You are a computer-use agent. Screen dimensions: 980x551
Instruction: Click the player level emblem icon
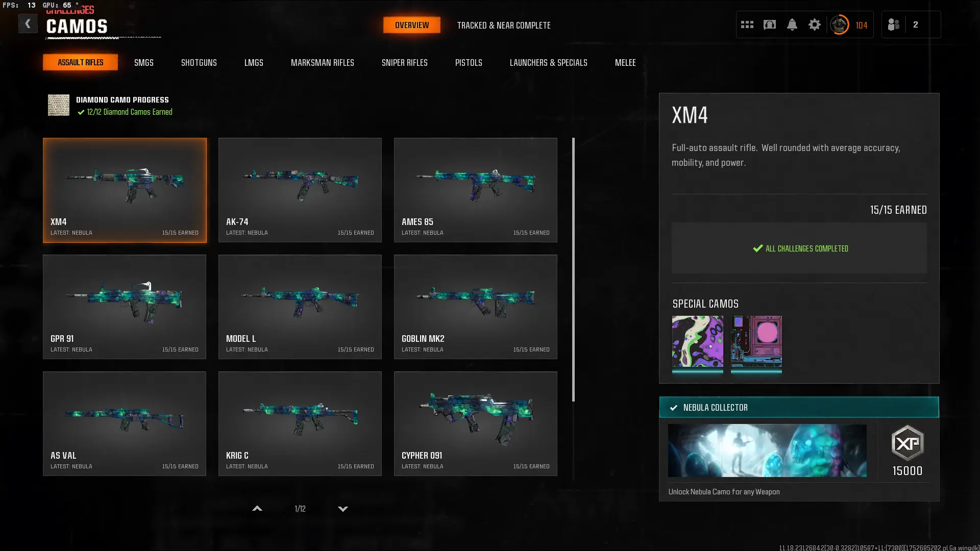pyautogui.click(x=839, y=24)
